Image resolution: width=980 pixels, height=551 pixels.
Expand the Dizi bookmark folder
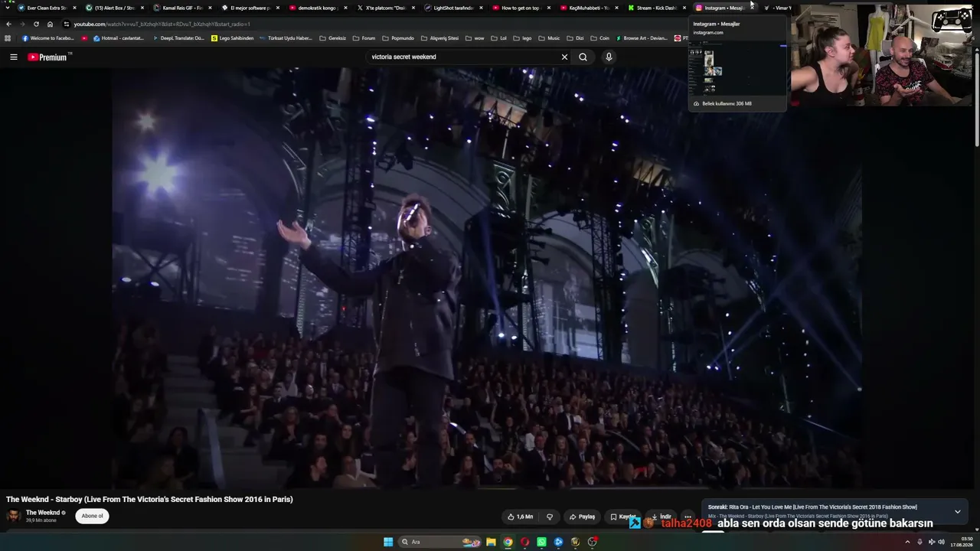coord(575,38)
